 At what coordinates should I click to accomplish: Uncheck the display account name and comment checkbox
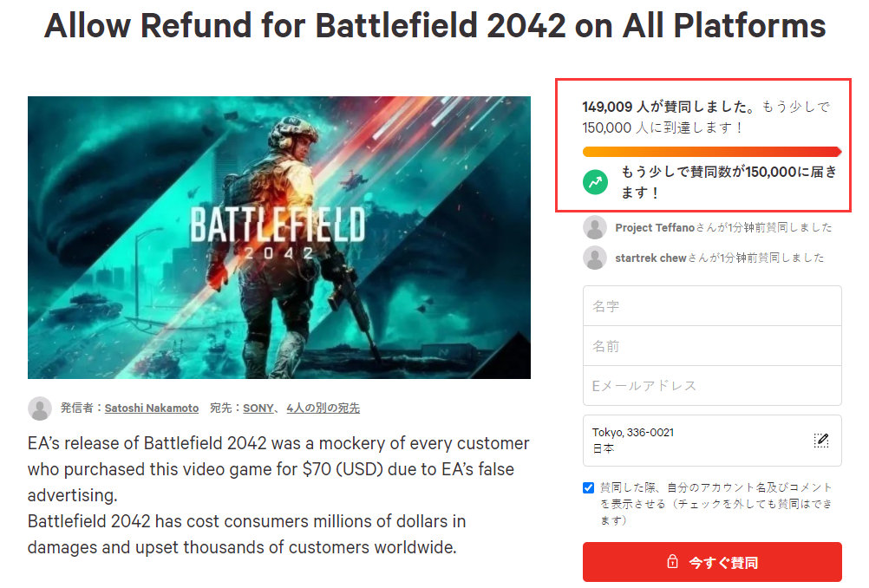589,488
